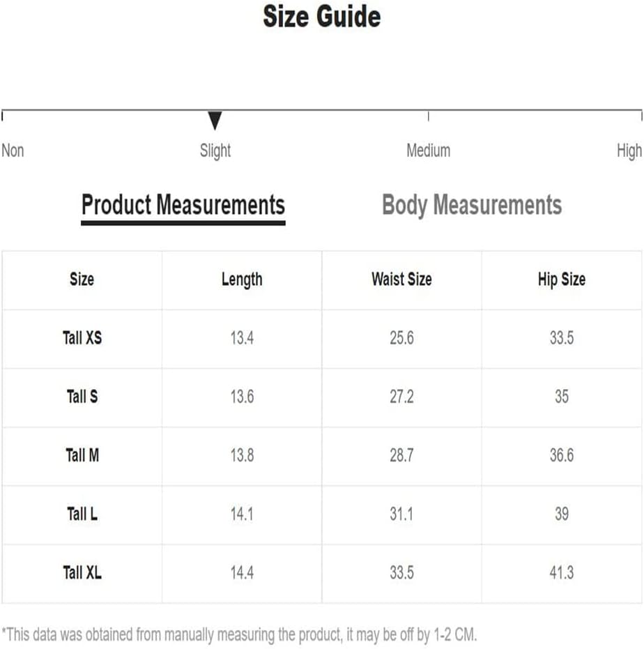Click the Tall S size row

point(322,397)
